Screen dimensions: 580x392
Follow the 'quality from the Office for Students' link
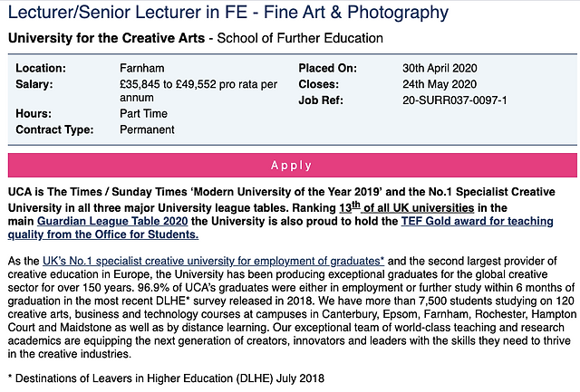point(103,234)
